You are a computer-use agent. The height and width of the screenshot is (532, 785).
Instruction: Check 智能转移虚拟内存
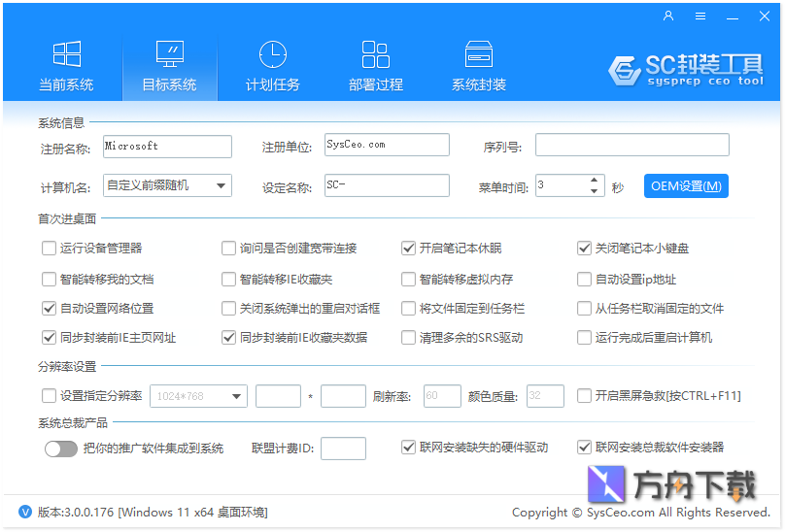408,280
